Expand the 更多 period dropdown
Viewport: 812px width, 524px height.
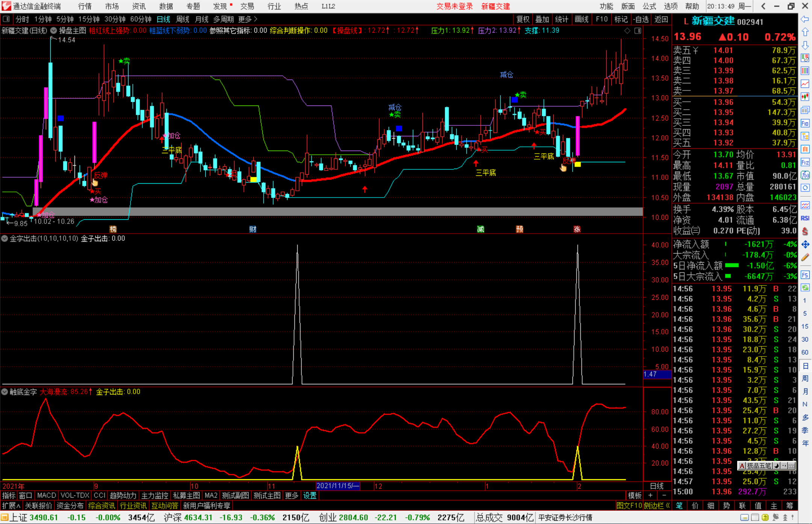[x=248, y=19]
